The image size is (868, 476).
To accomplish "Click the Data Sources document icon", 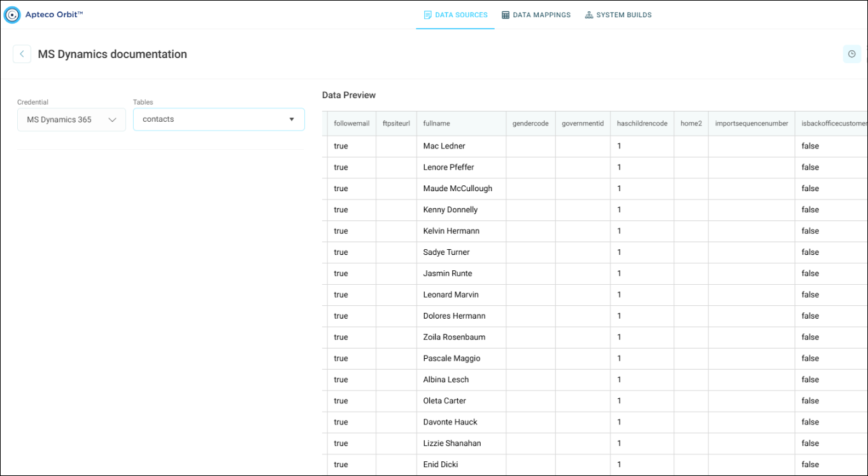I will [x=428, y=15].
